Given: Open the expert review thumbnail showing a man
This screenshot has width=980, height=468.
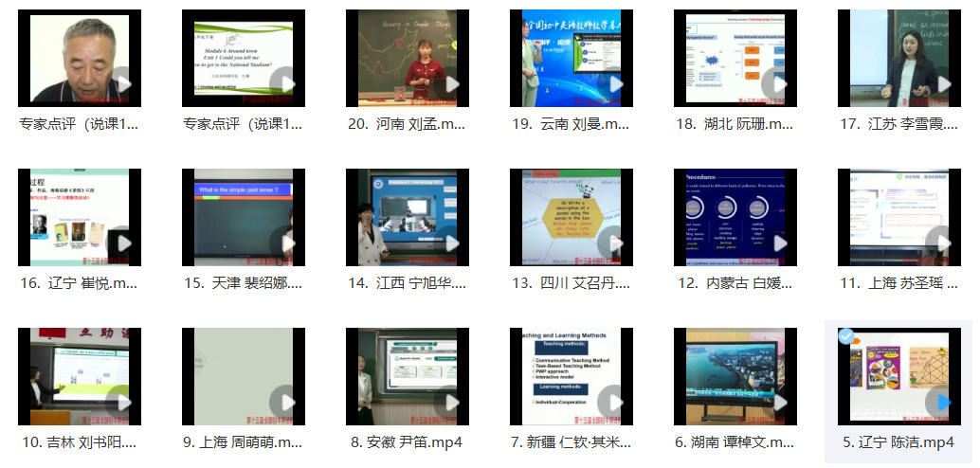Looking at the screenshot, I should [x=80, y=58].
